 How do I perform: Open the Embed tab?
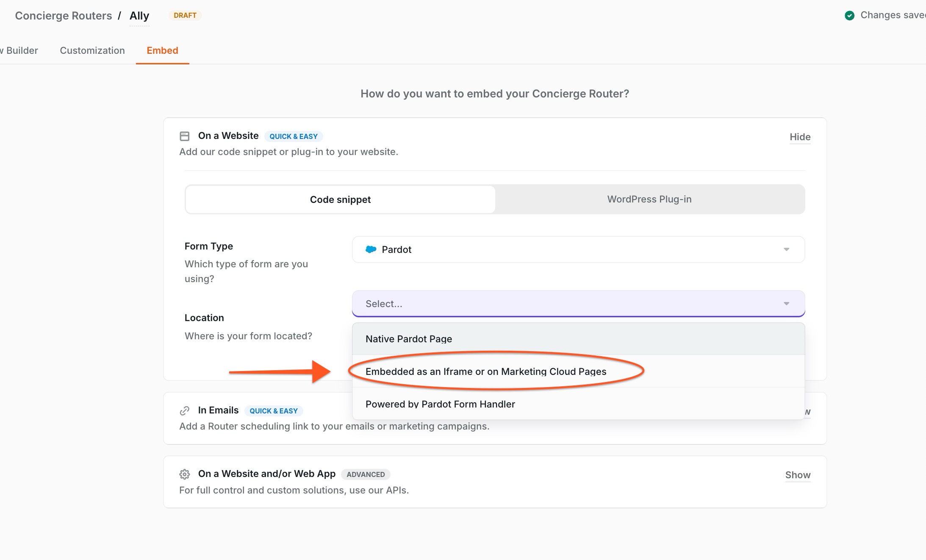162,50
